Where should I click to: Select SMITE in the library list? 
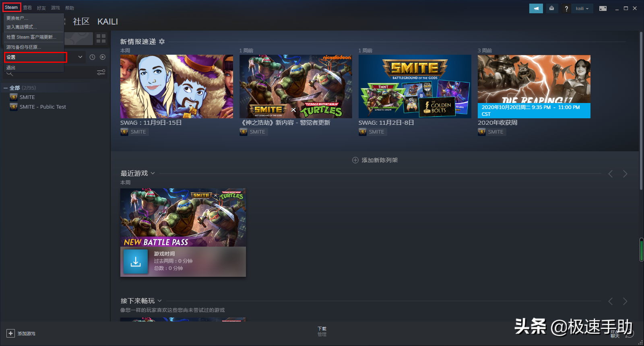tap(27, 97)
